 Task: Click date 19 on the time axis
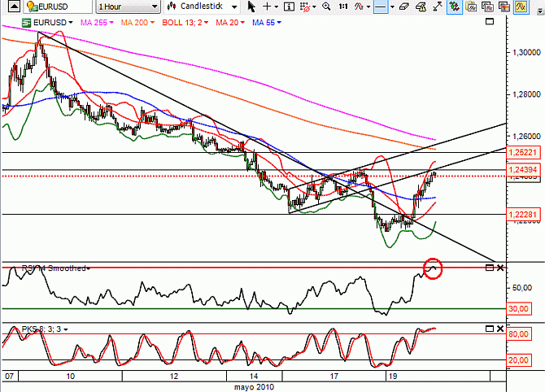(x=393, y=377)
